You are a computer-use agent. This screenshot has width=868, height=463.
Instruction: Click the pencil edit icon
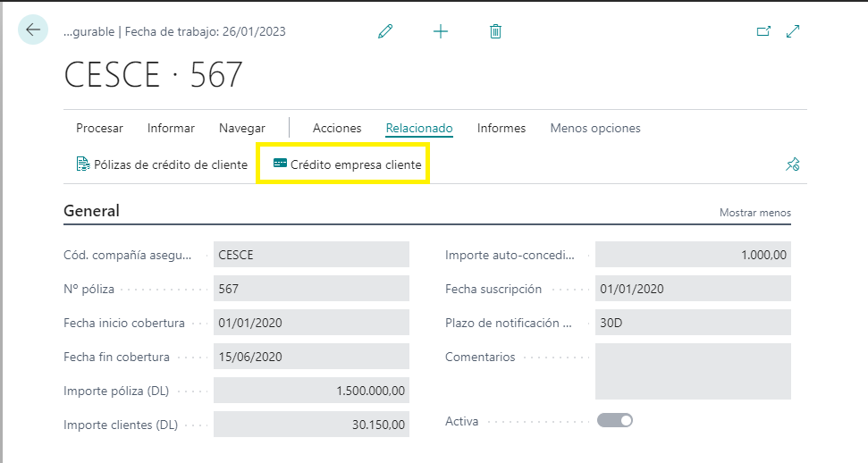point(385,31)
